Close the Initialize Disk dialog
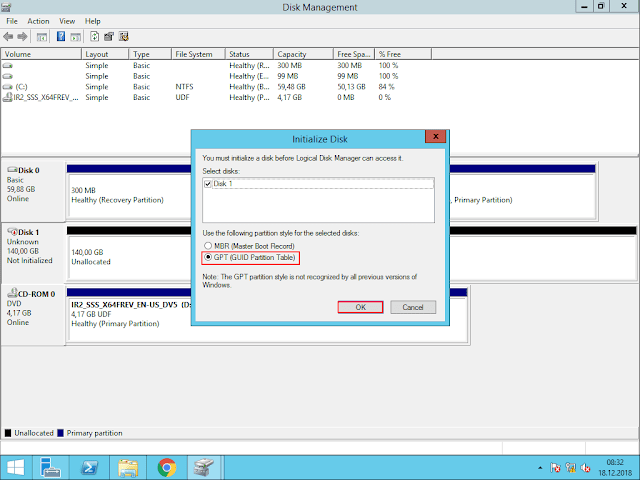Screen dimensions: 640x480 (x=436, y=137)
